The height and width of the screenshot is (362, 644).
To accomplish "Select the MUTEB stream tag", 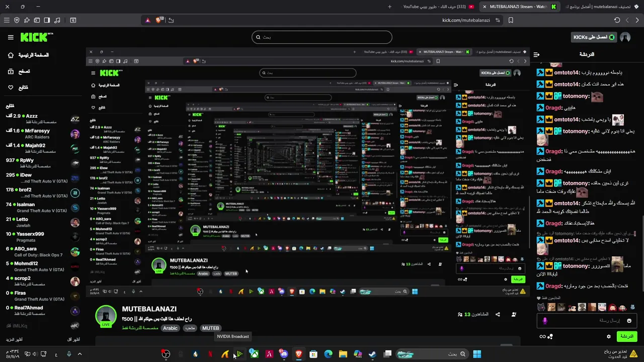I will click(210, 328).
